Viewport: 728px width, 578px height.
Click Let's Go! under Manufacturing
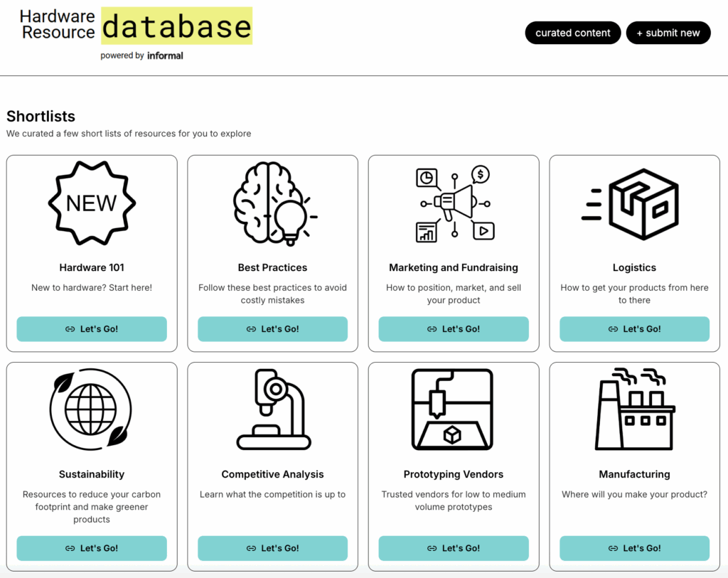click(634, 548)
